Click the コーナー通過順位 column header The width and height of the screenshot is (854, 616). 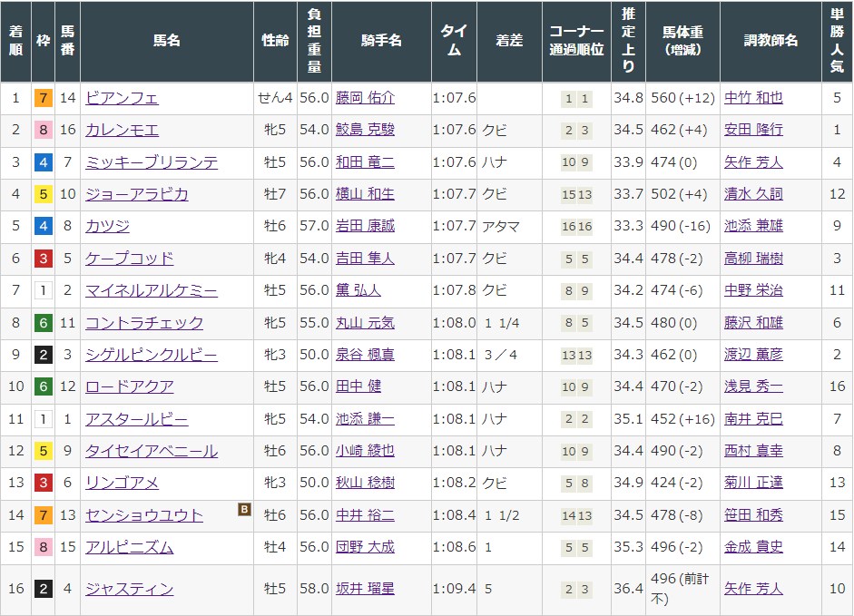577,41
